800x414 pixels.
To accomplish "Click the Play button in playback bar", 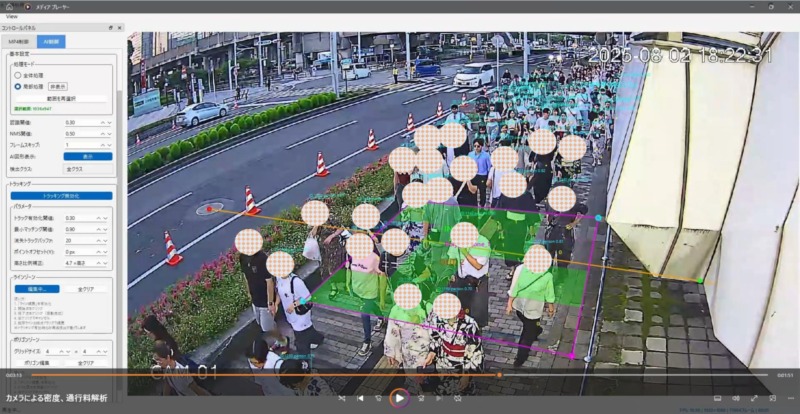I will 399,398.
